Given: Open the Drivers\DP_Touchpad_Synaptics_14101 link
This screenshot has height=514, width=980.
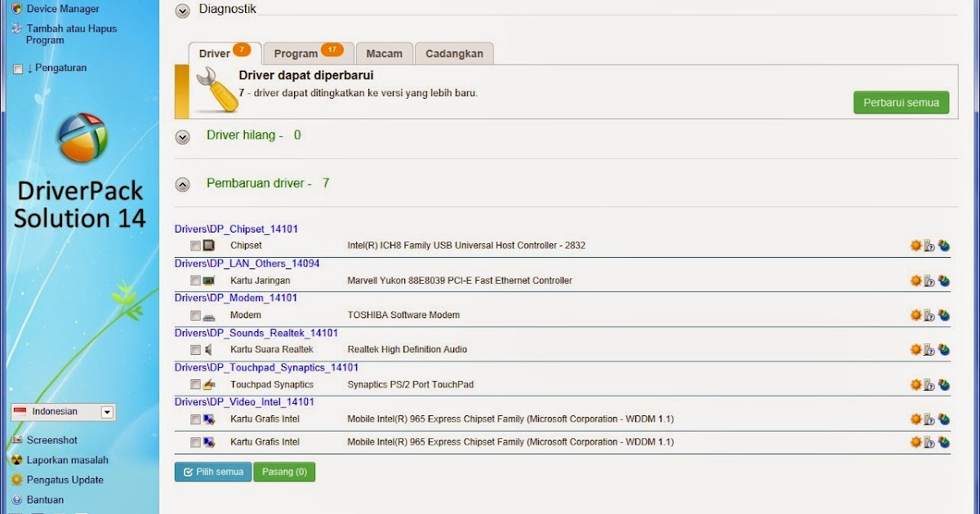Looking at the screenshot, I should point(266,367).
